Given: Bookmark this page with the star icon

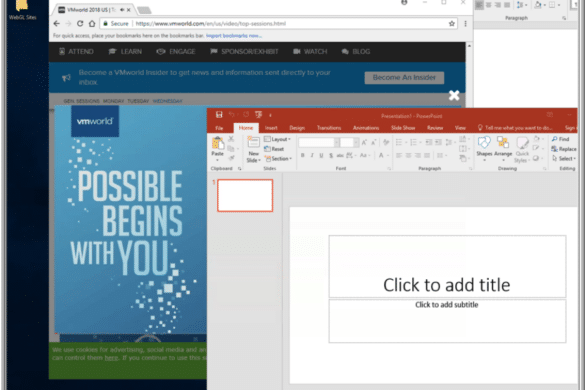Looking at the screenshot, I should pyautogui.click(x=451, y=24).
